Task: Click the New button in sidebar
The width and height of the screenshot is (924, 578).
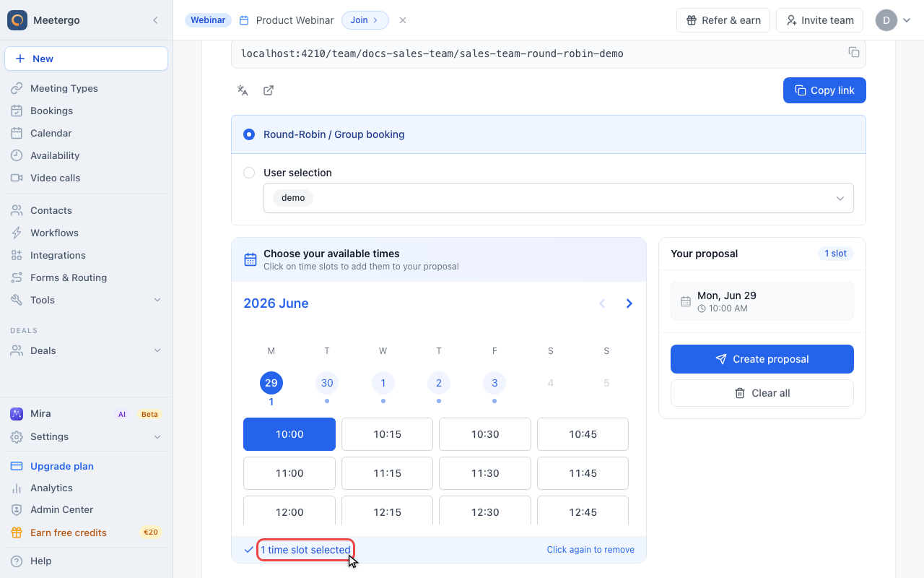Action: pyautogui.click(x=87, y=59)
